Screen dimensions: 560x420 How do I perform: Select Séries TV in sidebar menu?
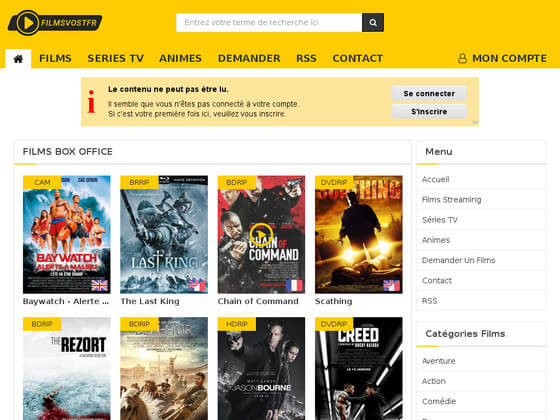(x=440, y=220)
